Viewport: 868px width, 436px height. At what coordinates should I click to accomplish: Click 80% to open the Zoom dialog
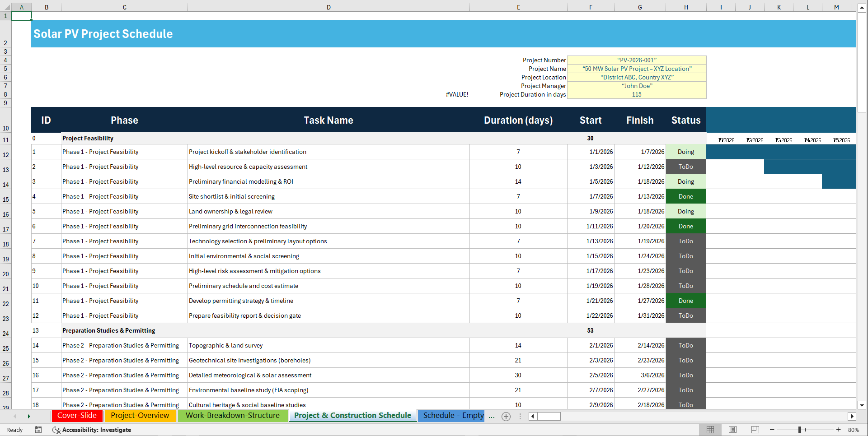(x=854, y=430)
